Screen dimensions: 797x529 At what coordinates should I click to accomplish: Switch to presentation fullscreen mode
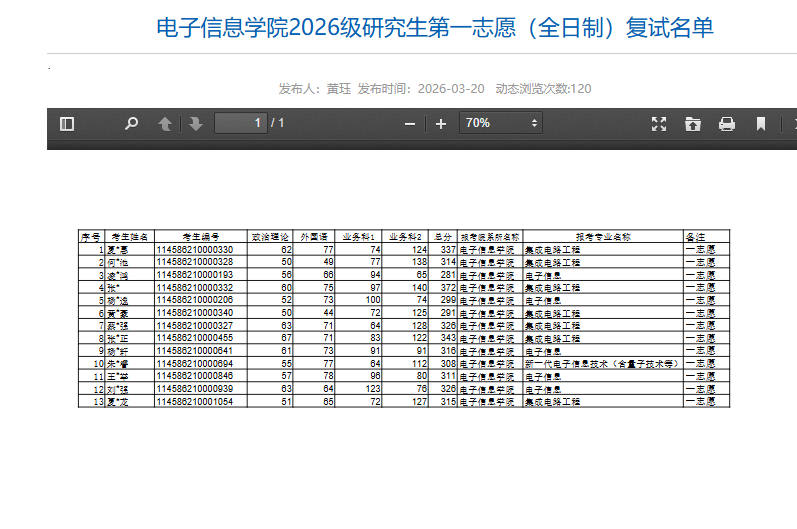[x=659, y=123]
